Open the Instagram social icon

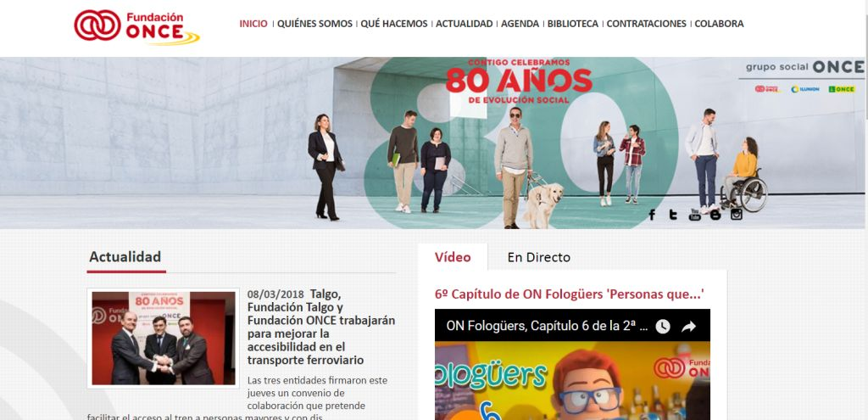[737, 214]
